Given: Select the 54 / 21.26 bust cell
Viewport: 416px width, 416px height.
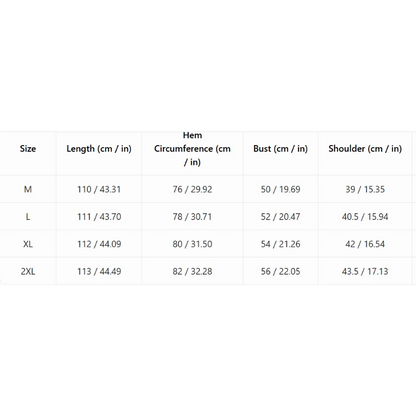Looking at the screenshot, I should point(280,244).
